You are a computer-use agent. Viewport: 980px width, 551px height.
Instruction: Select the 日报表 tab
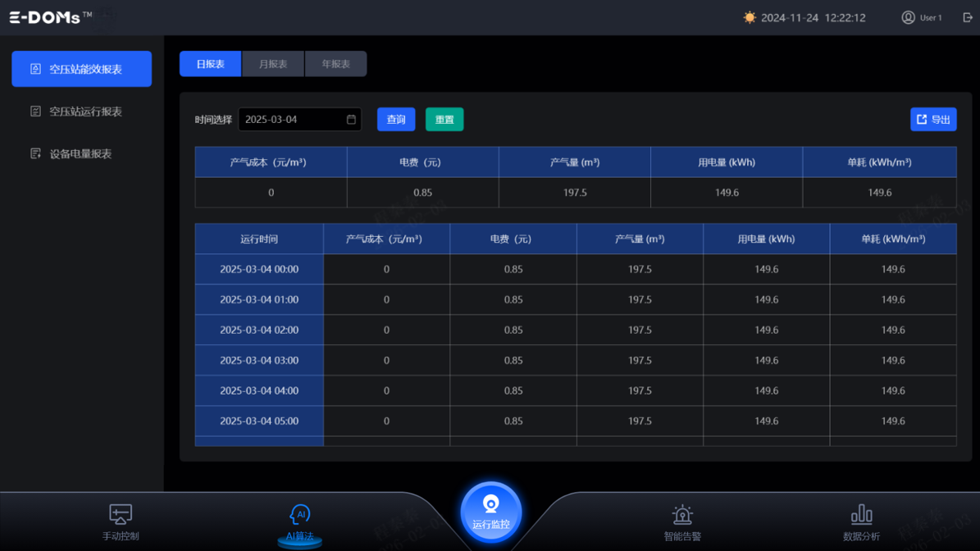coord(211,64)
